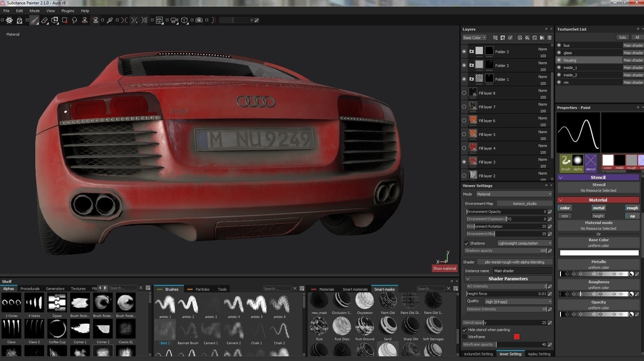Select the Eraser tool
Viewport: 644px width, 361px height.
tap(45, 20)
